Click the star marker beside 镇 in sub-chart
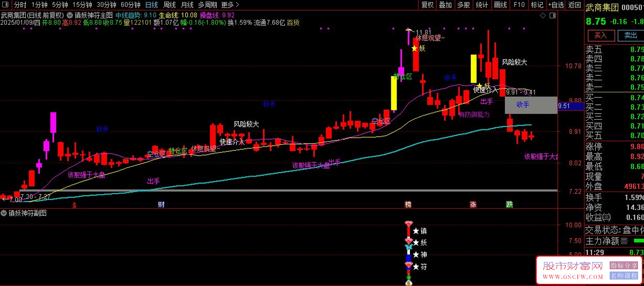Screen dimensions: 644x286 [416, 231]
